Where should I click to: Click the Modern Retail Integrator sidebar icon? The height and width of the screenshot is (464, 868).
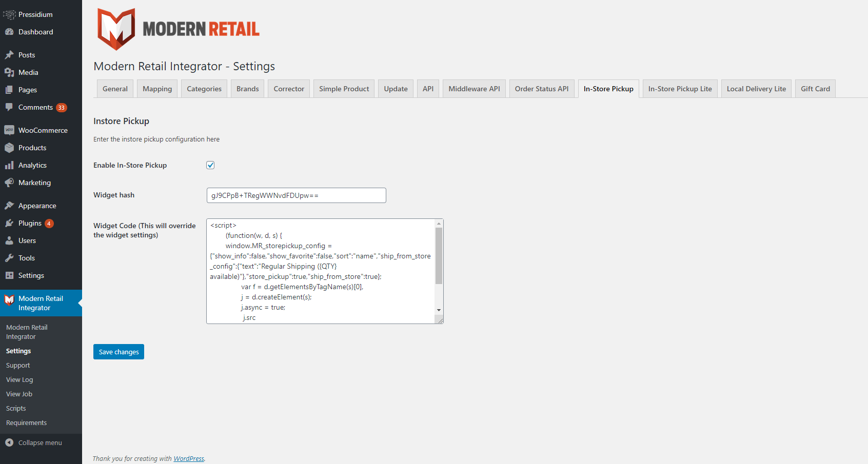tap(9, 299)
